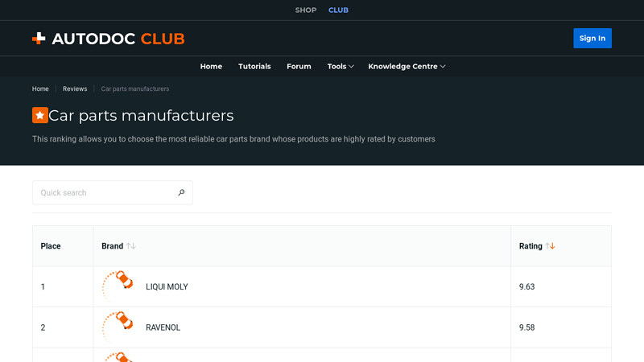644x362 pixels.
Task: Click the LIQUI MOLY brand logo
Action: point(118,286)
